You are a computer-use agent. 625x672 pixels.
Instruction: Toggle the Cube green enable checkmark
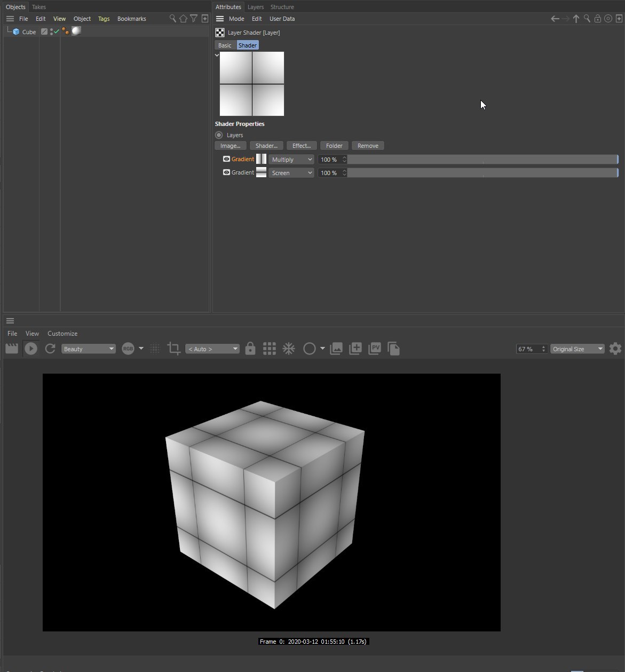click(57, 32)
